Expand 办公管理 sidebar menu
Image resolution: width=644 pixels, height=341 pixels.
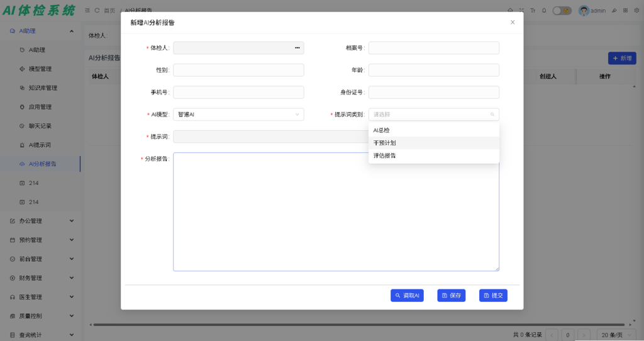41,221
